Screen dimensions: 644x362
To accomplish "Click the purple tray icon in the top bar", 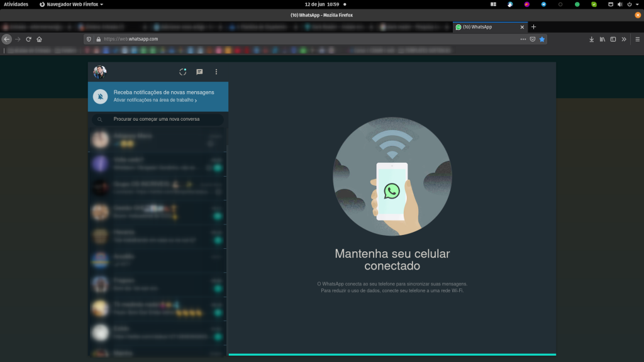I will coord(526,4).
